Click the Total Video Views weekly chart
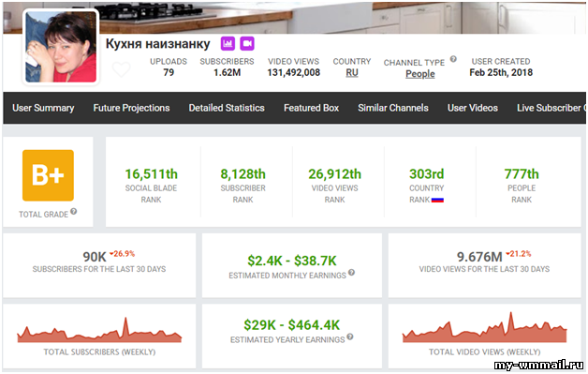The image size is (588, 374). [484, 328]
